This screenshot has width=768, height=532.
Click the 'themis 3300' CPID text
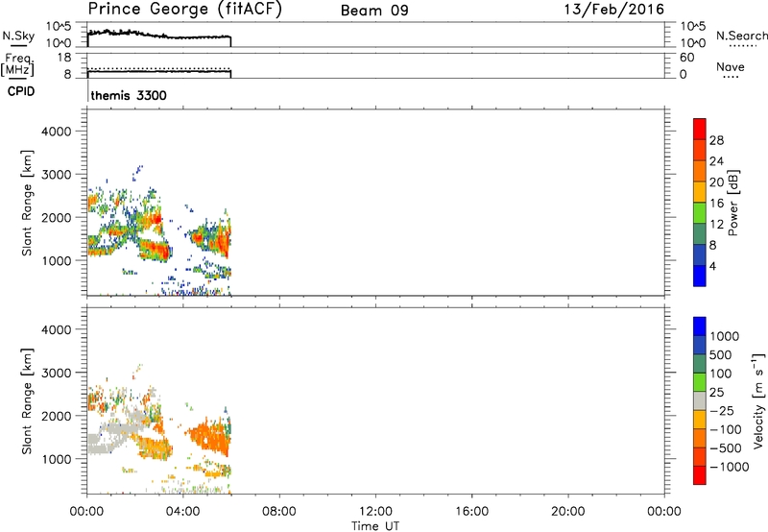click(x=129, y=95)
